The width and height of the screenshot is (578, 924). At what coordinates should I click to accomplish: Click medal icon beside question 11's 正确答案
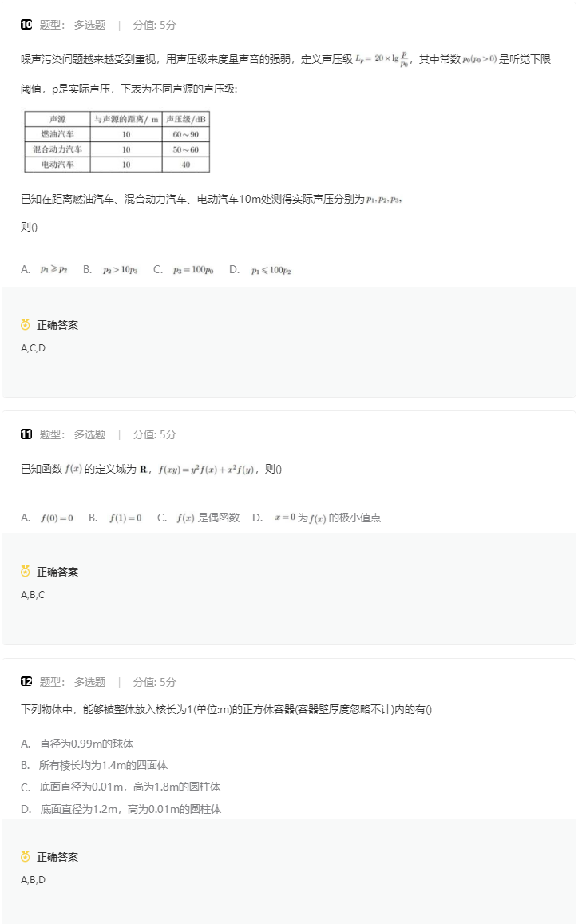tap(26, 572)
